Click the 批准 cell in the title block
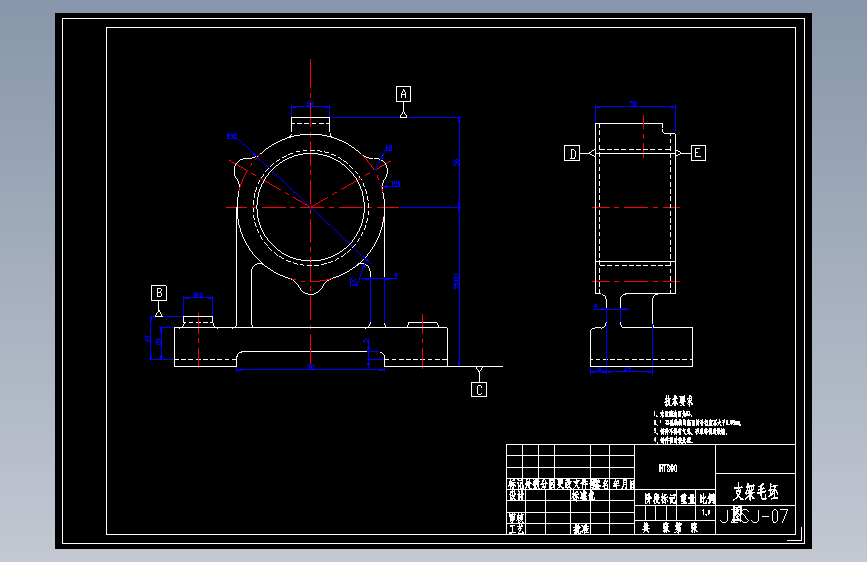This screenshot has width=867, height=562. pyautogui.click(x=581, y=529)
